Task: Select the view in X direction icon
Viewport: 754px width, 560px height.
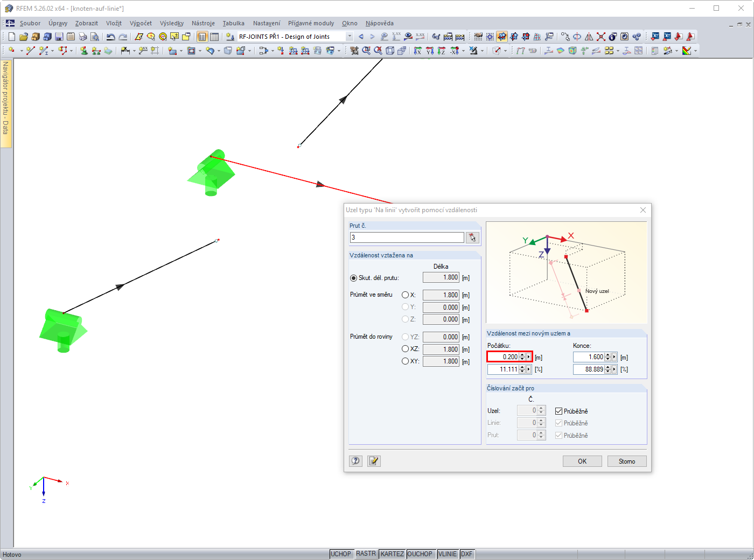Action: point(417,51)
